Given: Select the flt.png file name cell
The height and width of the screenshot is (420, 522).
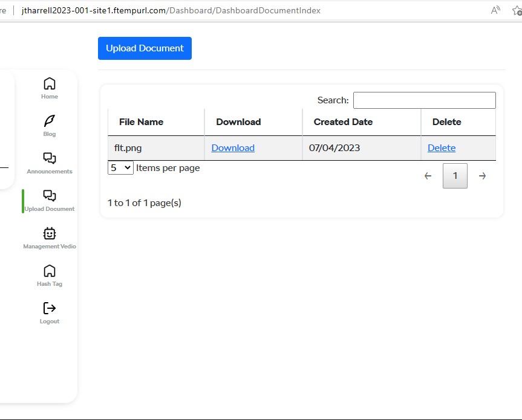Looking at the screenshot, I should pos(156,148).
